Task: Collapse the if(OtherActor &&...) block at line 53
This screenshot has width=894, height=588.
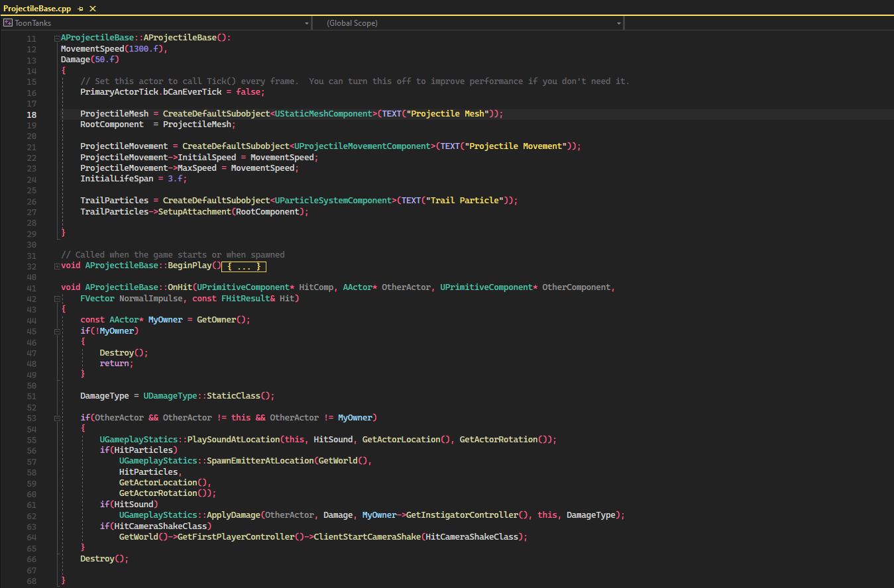Action: click(x=56, y=418)
